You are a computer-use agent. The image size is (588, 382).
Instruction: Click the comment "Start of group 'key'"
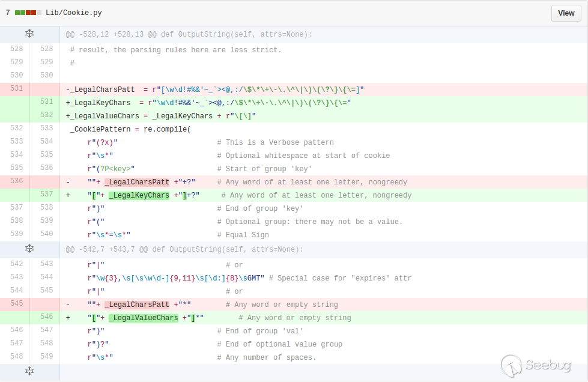pos(265,169)
